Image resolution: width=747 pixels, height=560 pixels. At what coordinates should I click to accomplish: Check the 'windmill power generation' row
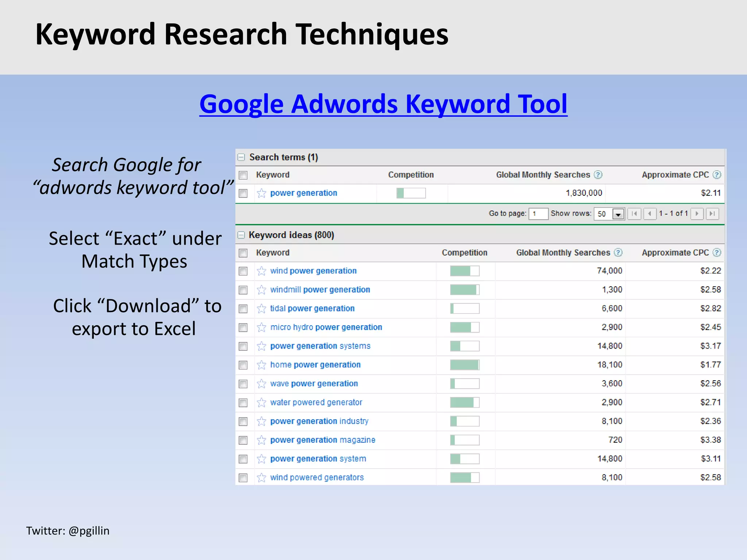243,290
